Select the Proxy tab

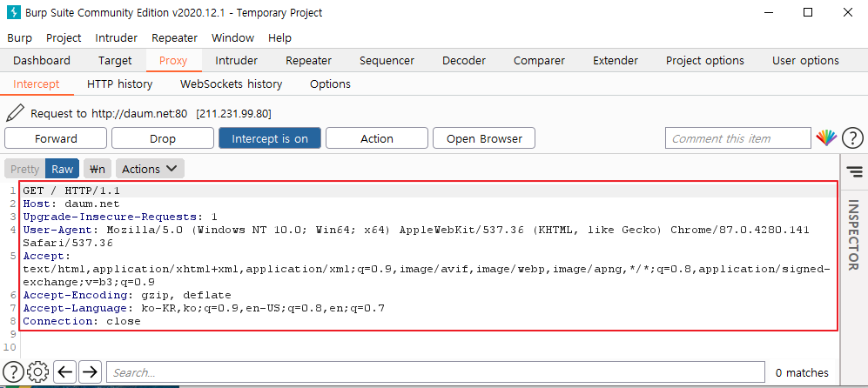coord(173,60)
